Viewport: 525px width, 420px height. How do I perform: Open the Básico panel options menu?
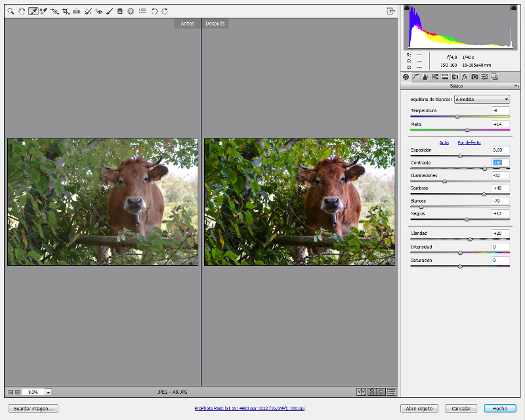[516, 86]
